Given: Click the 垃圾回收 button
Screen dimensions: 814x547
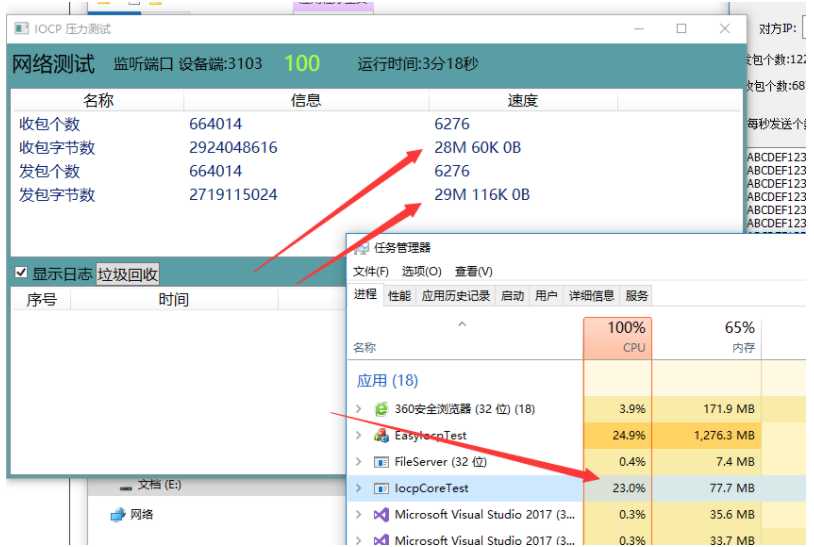Looking at the screenshot, I should 128,275.
